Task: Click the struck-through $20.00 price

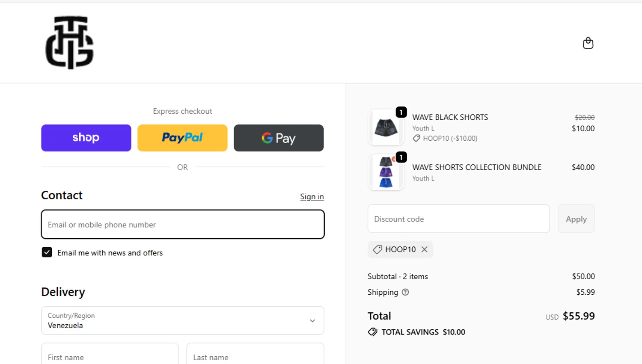Action: coord(585,117)
